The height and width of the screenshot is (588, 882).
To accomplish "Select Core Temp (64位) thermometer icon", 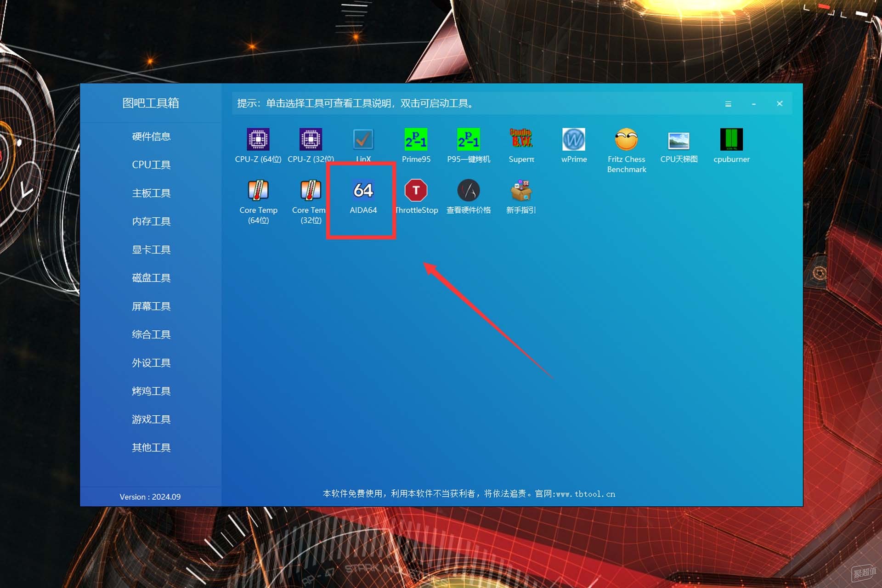I will coord(258,190).
